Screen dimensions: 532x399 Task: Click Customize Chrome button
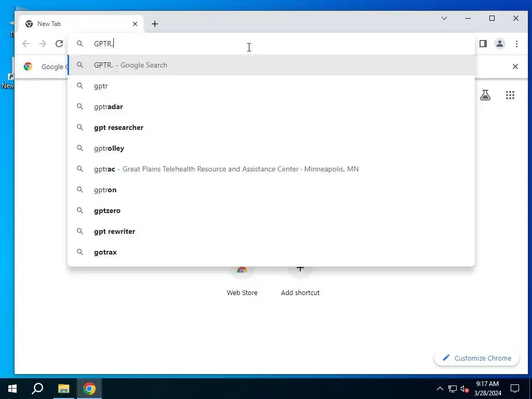coord(476,358)
